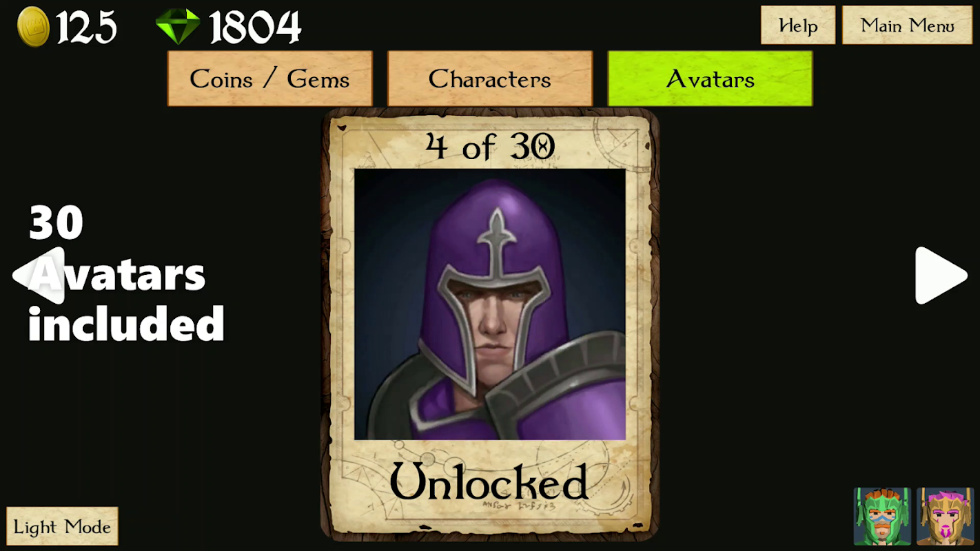Viewport: 980px width, 551px height.
Task: Click the Unlocked status label
Action: pos(489,481)
